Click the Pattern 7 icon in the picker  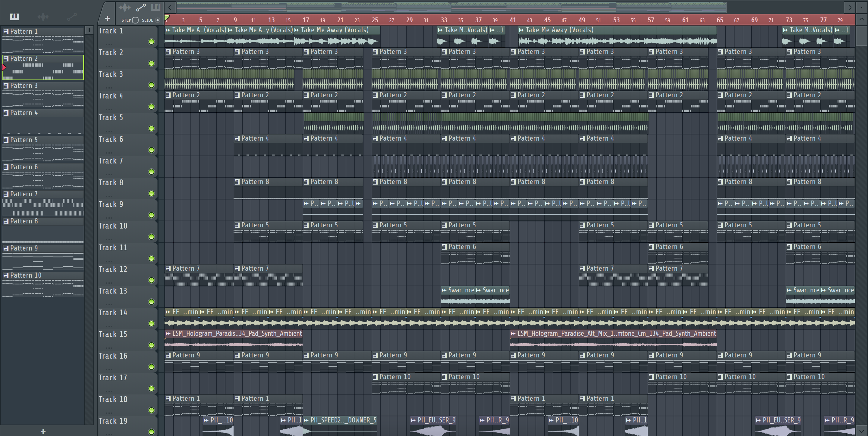pos(6,194)
